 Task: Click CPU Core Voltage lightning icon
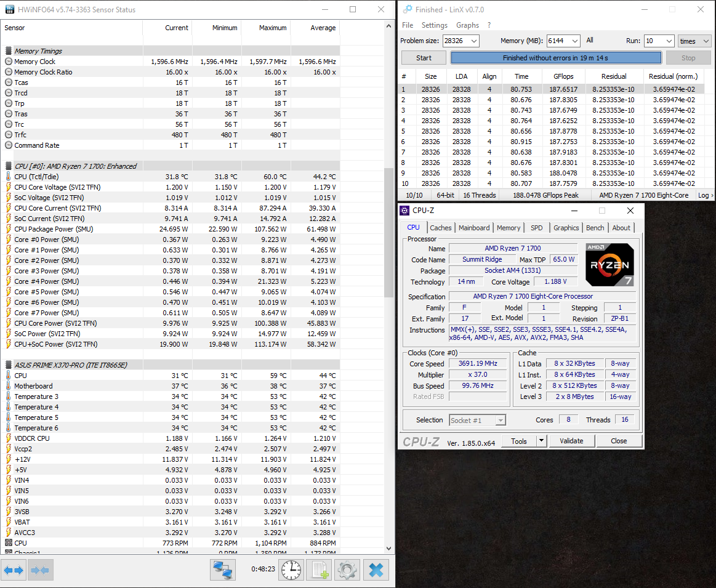point(8,187)
